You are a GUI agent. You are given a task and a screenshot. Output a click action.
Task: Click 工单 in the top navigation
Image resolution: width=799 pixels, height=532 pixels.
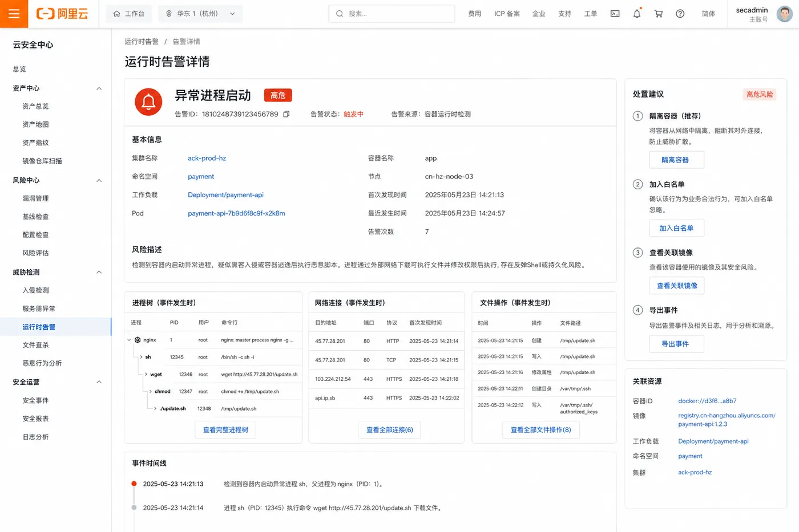(591, 14)
